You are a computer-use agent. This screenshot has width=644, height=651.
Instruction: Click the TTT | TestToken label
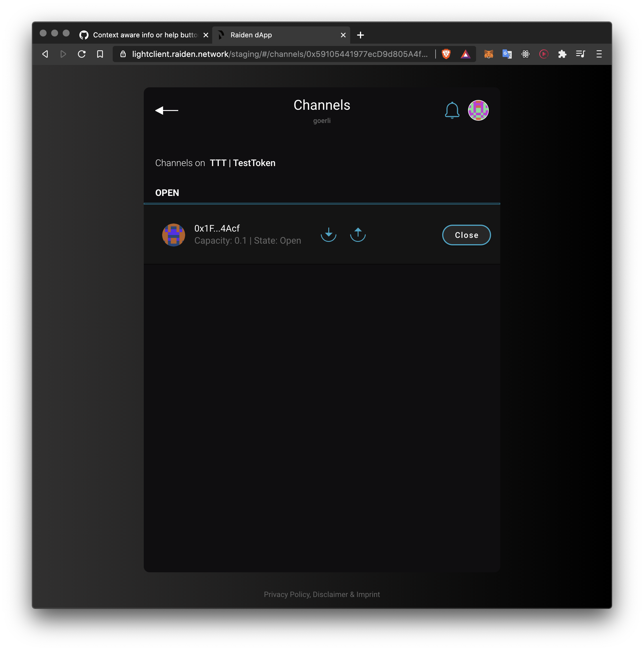pyautogui.click(x=242, y=163)
